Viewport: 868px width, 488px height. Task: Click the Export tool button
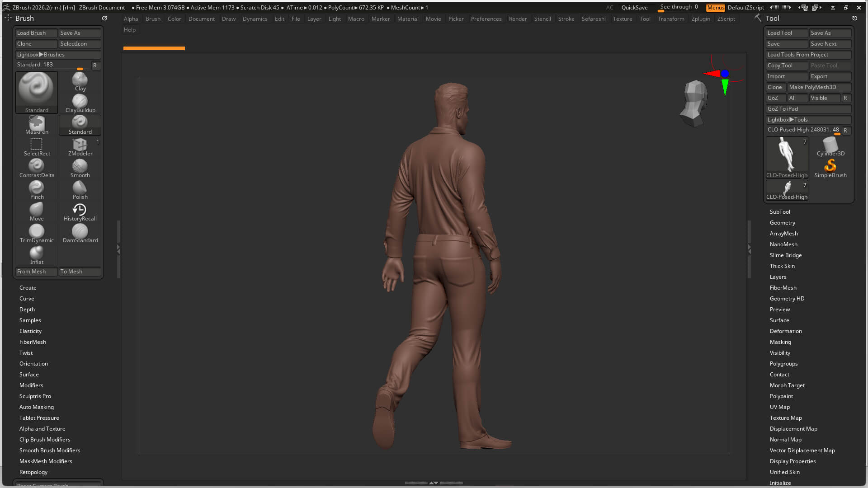point(830,76)
